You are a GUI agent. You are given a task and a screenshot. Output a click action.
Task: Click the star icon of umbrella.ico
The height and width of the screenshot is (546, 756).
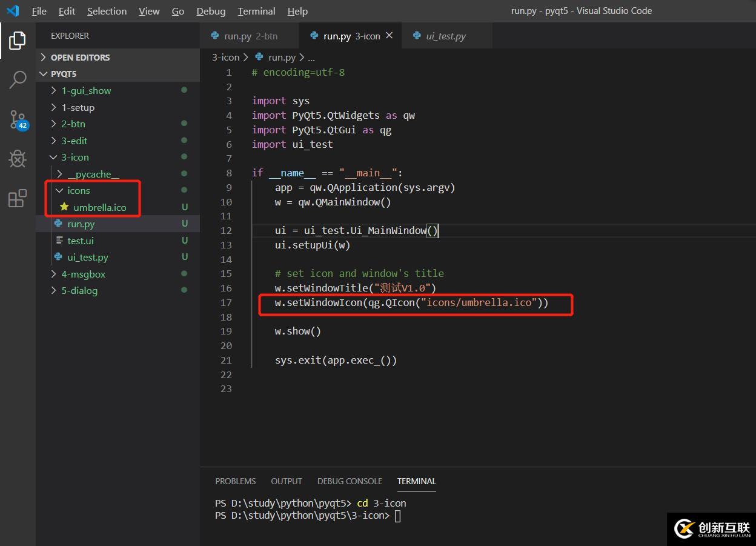64,207
